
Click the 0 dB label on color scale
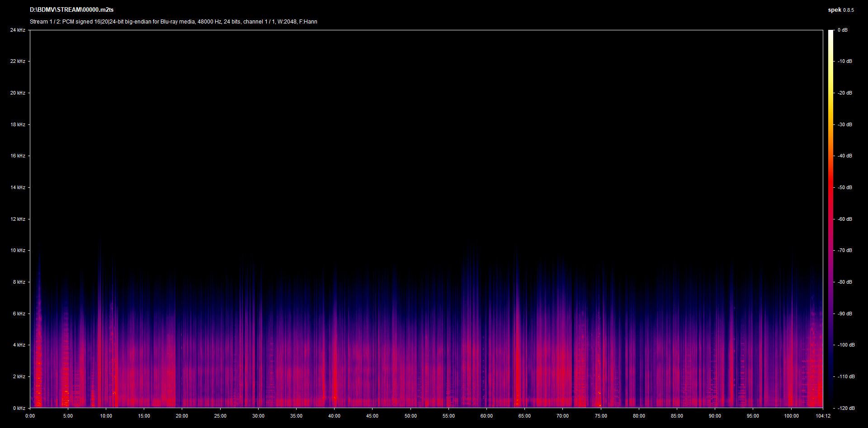click(x=842, y=30)
